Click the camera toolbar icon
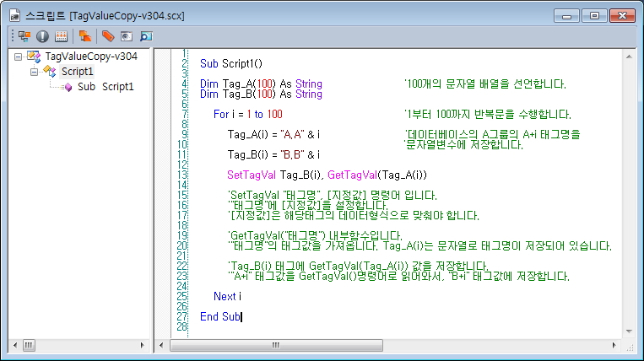This screenshot has width=644, height=361. (x=127, y=36)
